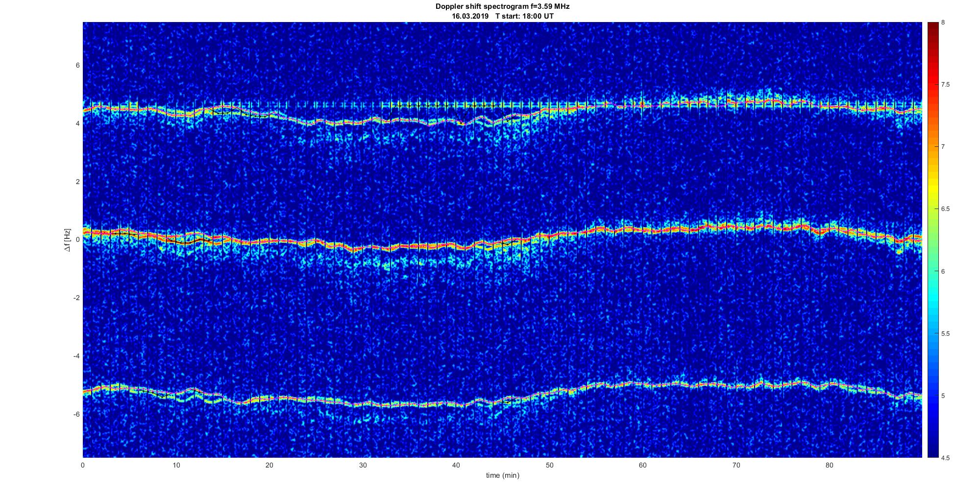Image resolution: width=980 pixels, height=491 pixels.
Task: Click the y-axis tick label '4'
Action: pos(77,124)
